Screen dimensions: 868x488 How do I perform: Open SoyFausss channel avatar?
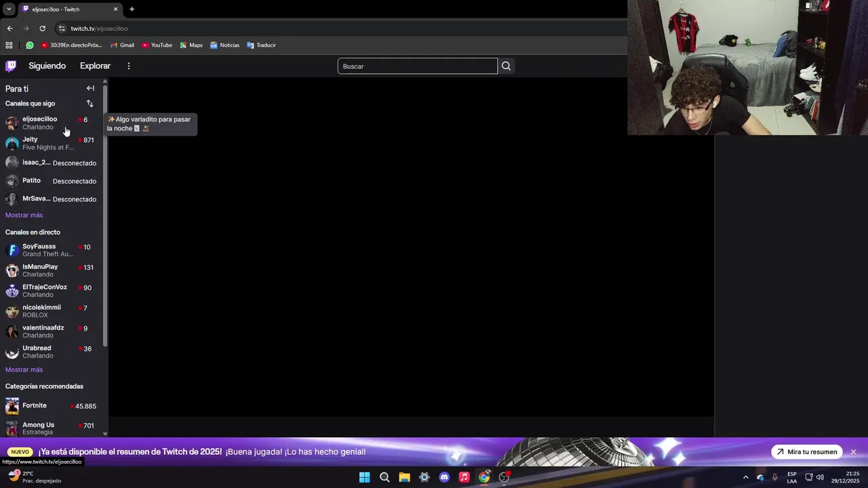pyautogui.click(x=12, y=250)
